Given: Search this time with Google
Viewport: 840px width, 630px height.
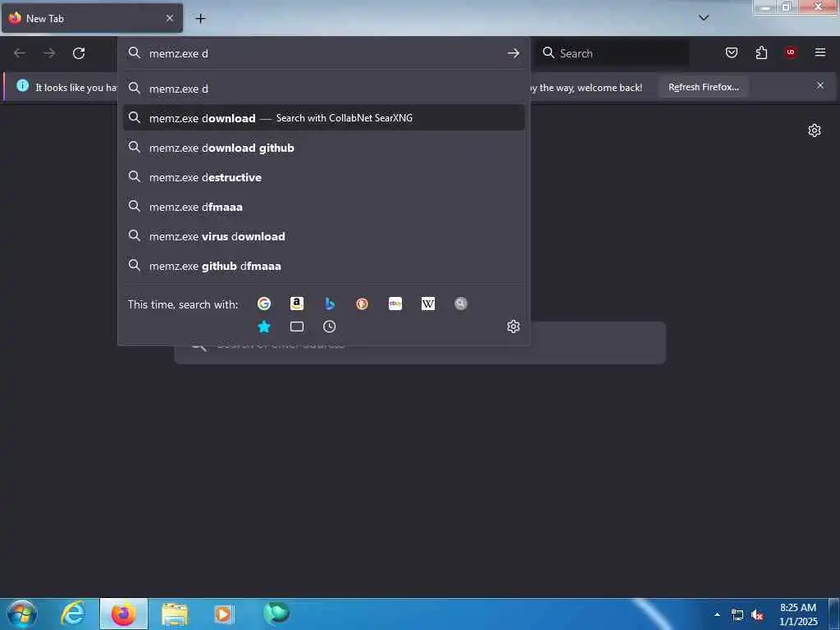Looking at the screenshot, I should click(x=264, y=304).
